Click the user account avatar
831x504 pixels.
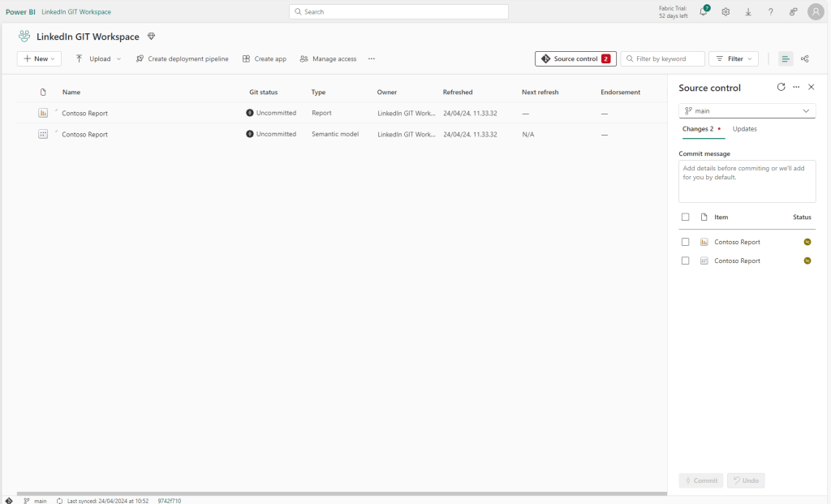(816, 11)
